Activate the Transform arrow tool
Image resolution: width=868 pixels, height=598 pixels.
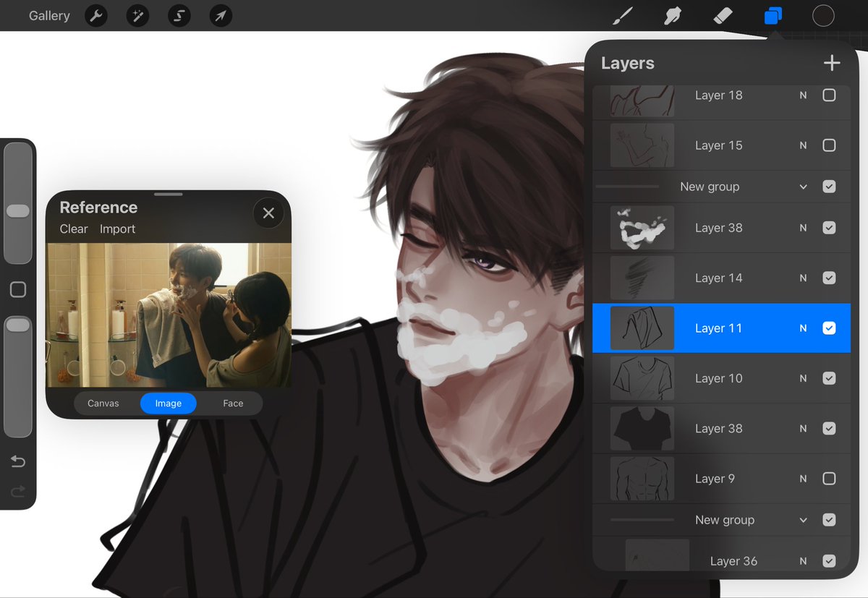(221, 15)
